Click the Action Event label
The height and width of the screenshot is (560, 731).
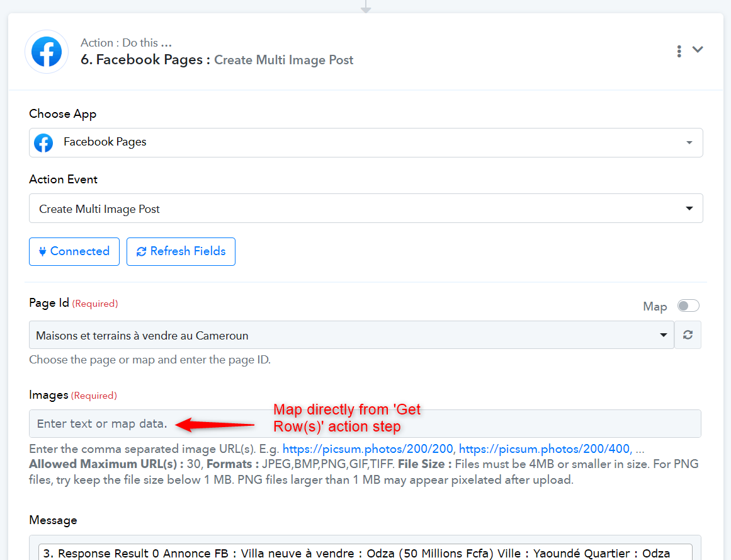64,180
